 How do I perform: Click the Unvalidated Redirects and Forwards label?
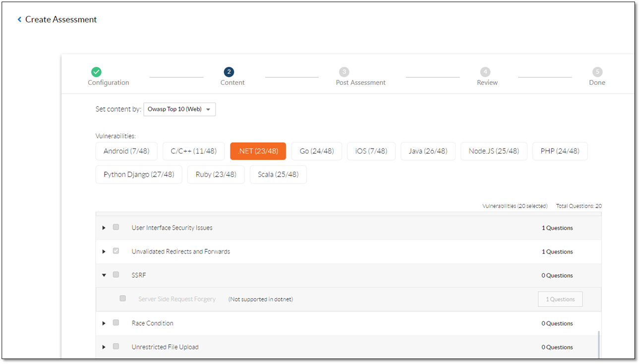[181, 252]
